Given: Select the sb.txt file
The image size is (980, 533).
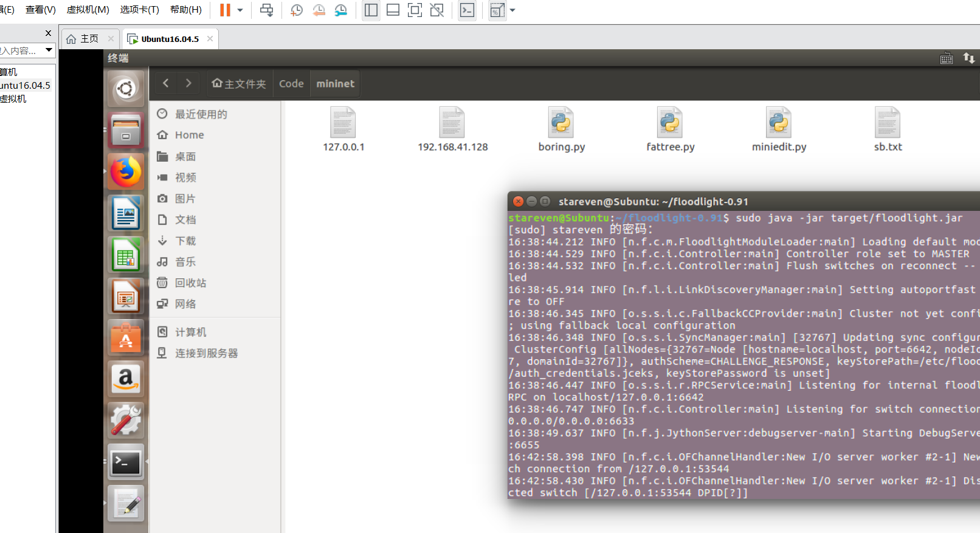Looking at the screenshot, I should [x=888, y=129].
